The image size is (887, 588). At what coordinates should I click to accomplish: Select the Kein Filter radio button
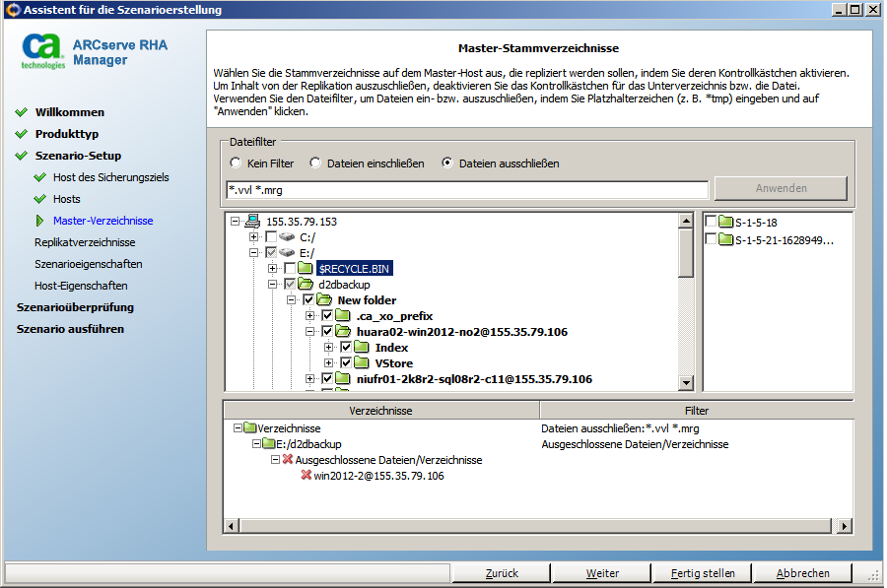[236, 163]
